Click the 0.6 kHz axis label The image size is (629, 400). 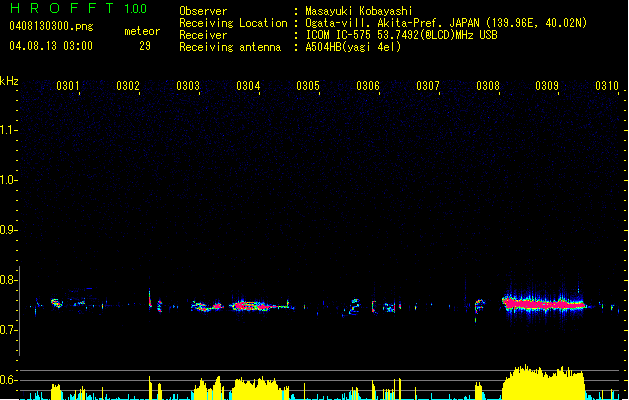point(7,380)
